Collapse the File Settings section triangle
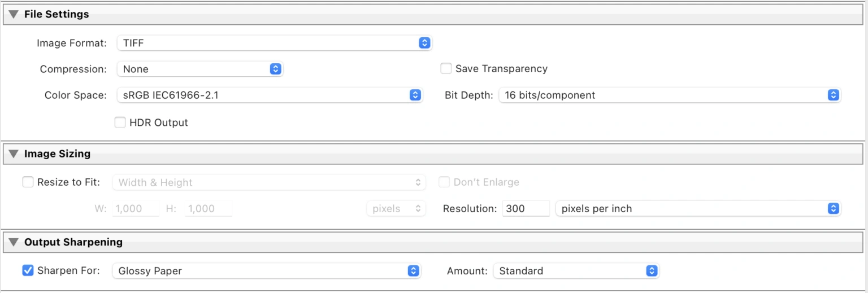This screenshot has width=868, height=293. click(x=14, y=15)
